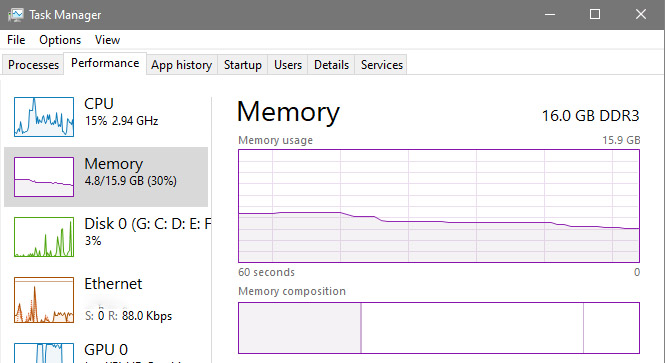Open the View menu

coord(107,40)
